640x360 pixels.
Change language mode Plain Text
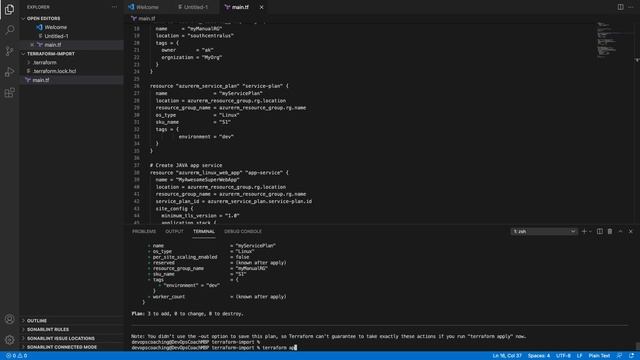[x=599, y=356]
